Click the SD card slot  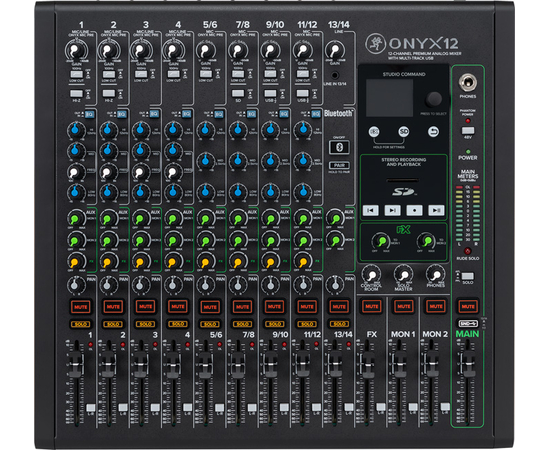403,180
